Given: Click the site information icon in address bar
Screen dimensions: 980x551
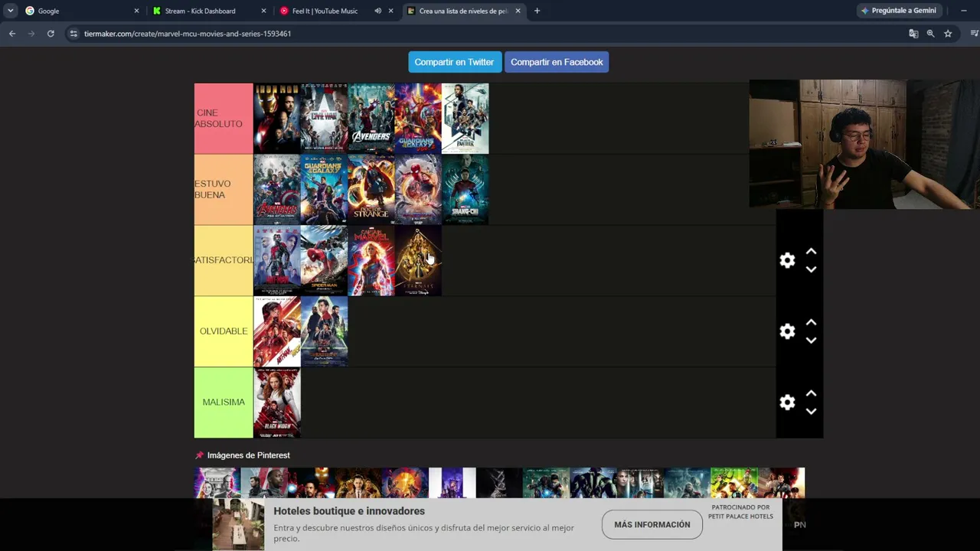Looking at the screenshot, I should (73, 34).
